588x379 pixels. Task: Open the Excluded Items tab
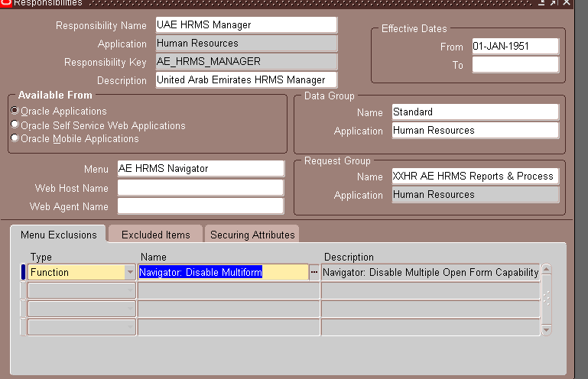(x=156, y=235)
